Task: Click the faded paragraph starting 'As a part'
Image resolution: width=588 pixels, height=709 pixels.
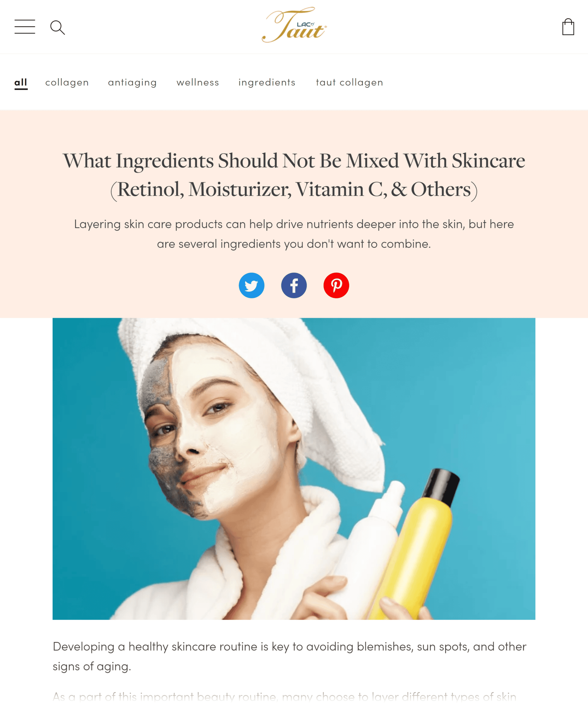Action: pyautogui.click(x=285, y=696)
